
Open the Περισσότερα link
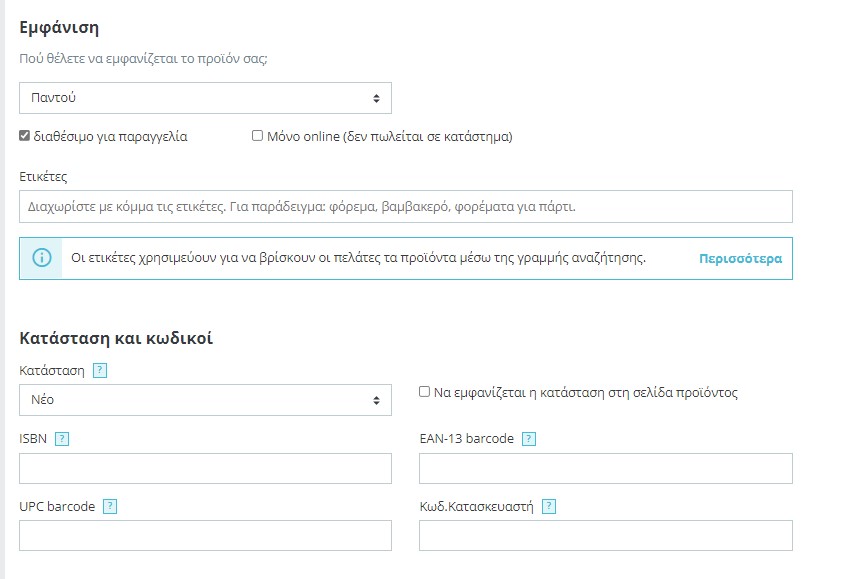click(x=740, y=258)
